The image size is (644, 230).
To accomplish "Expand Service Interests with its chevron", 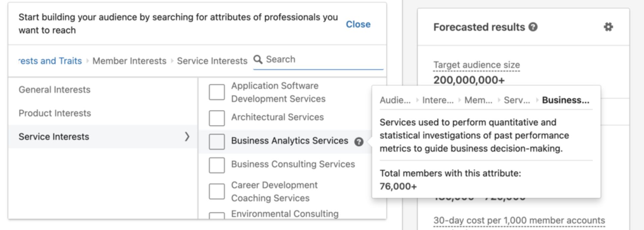I will pyautogui.click(x=187, y=136).
